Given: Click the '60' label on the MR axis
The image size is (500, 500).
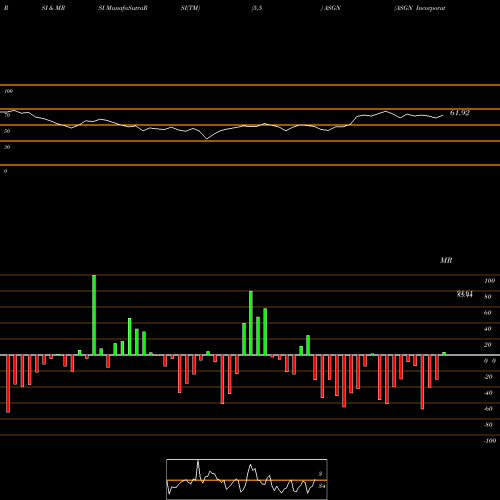Looking at the screenshot, I should click(488, 313).
